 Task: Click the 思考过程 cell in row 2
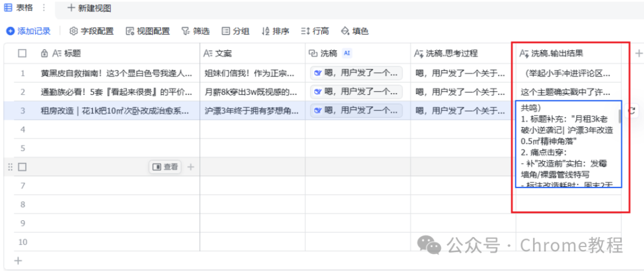click(463, 92)
